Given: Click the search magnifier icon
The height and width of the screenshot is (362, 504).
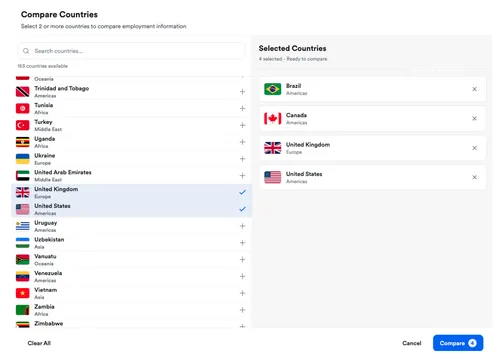Looking at the screenshot, I should click(x=26, y=51).
